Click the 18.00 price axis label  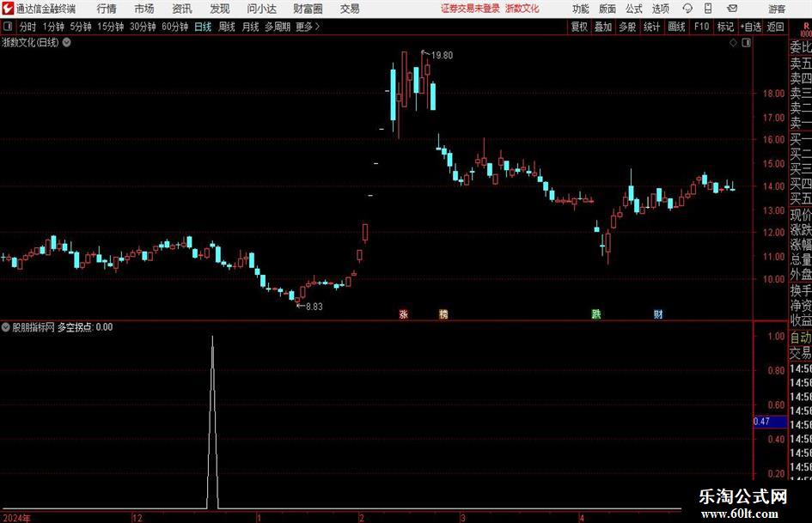tap(773, 94)
